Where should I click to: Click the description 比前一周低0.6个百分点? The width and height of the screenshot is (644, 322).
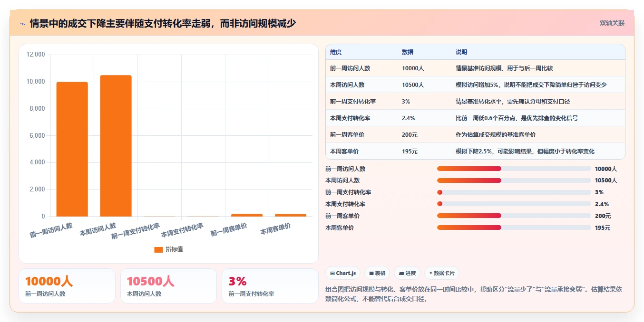517,118
